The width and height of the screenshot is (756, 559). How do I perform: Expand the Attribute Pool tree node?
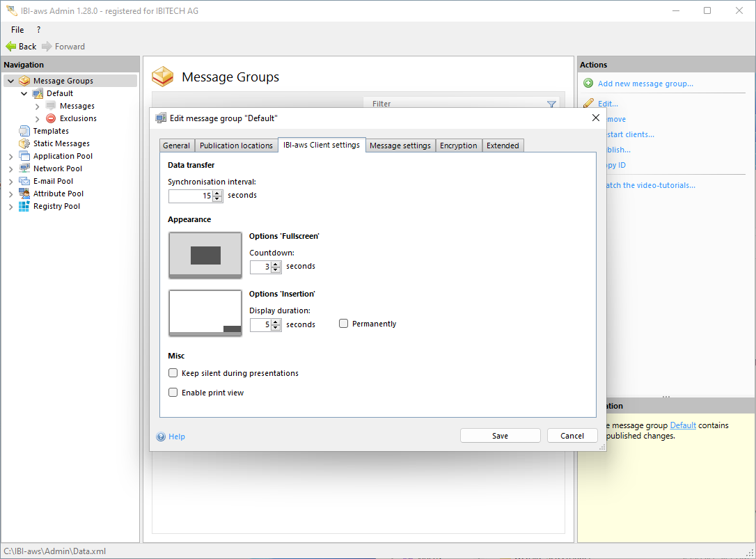click(x=10, y=194)
